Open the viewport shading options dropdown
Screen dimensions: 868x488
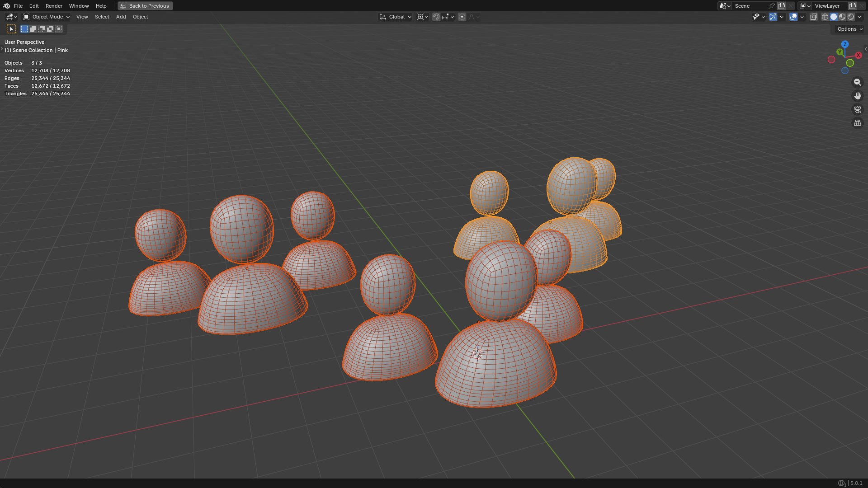(x=859, y=17)
